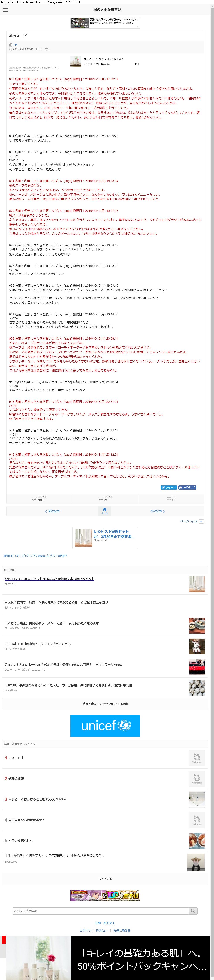Open the コメント (1) comments icon
This screenshot has width=214, height=980.
point(105,498)
